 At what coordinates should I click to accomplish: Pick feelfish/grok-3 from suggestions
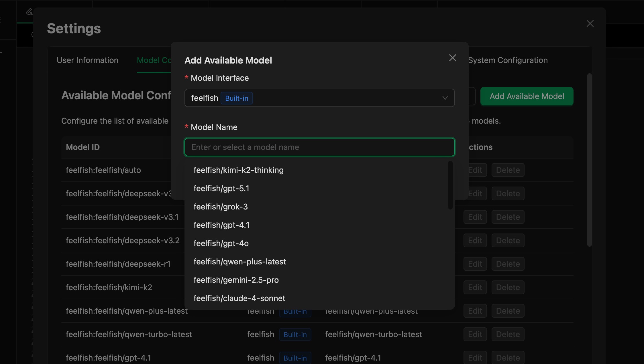point(221,207)
